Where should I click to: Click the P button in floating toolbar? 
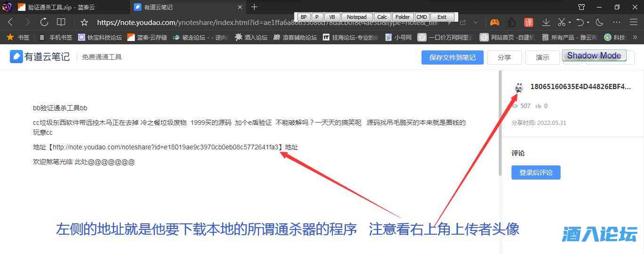[317, 17]
